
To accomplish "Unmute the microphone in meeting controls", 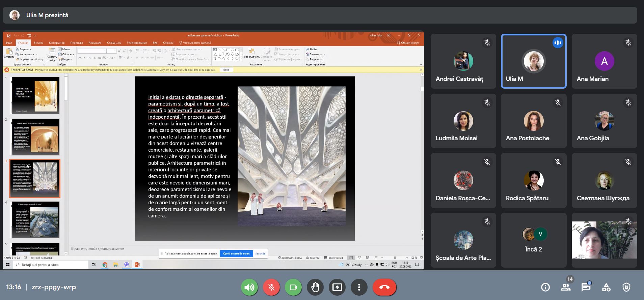I will [271, 287].
